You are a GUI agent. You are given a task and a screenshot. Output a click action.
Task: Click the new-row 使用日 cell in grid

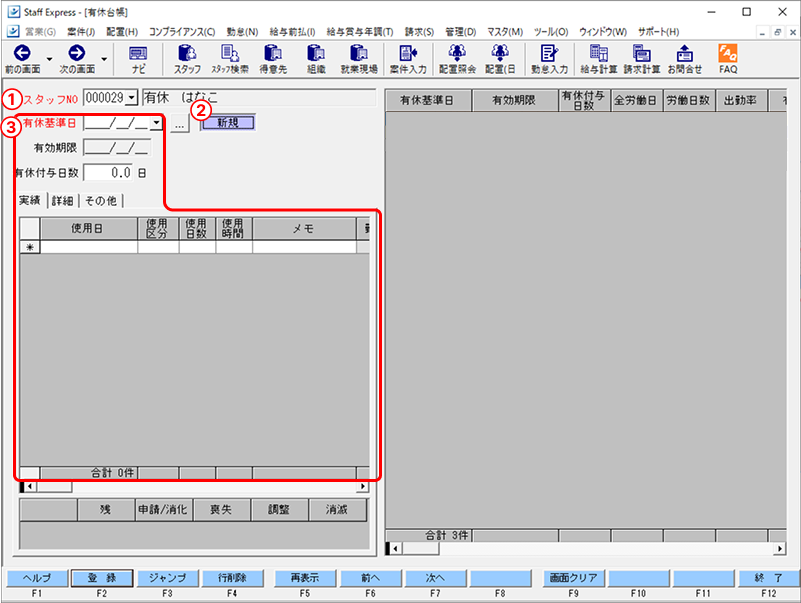(x=89, y=247)
